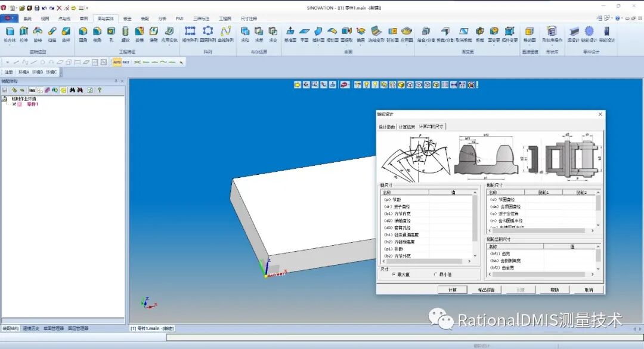The image size is (644, 349).
Task: Select the 零件1 tree item
Action: point(32,104)
